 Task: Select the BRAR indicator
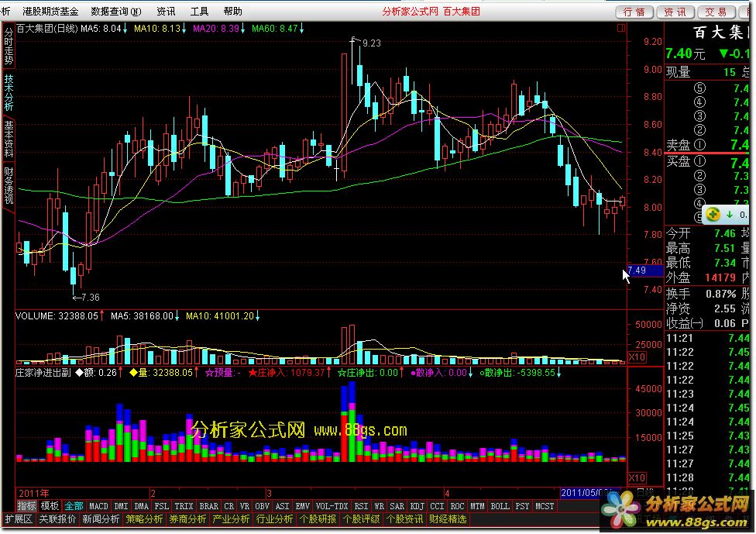coord(209,506)
